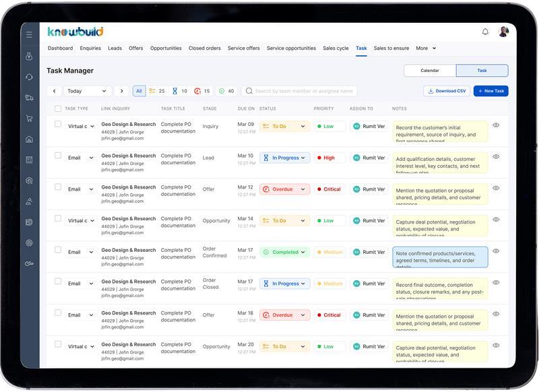Search by team member or assignee name
Screen dimensions: 539x392
tap(299, 91)
